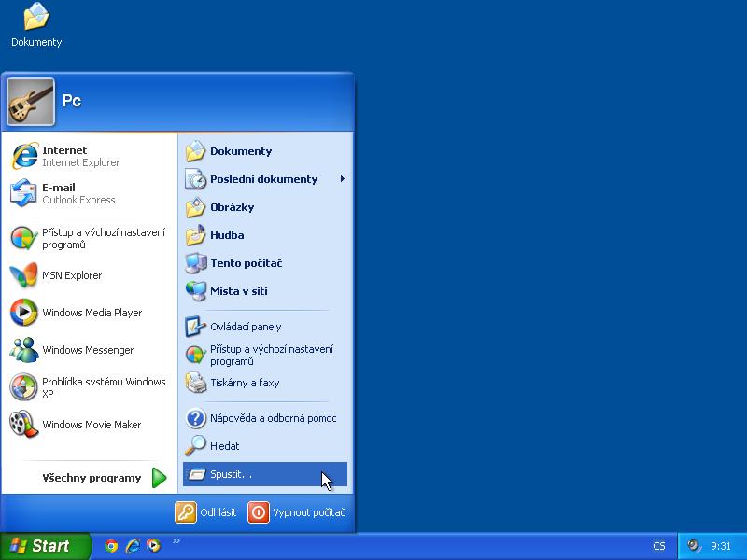Open the Hudba folder
The width and height of the screenshot is (747, 560).
pyautogui.click(x=265, y=235)
